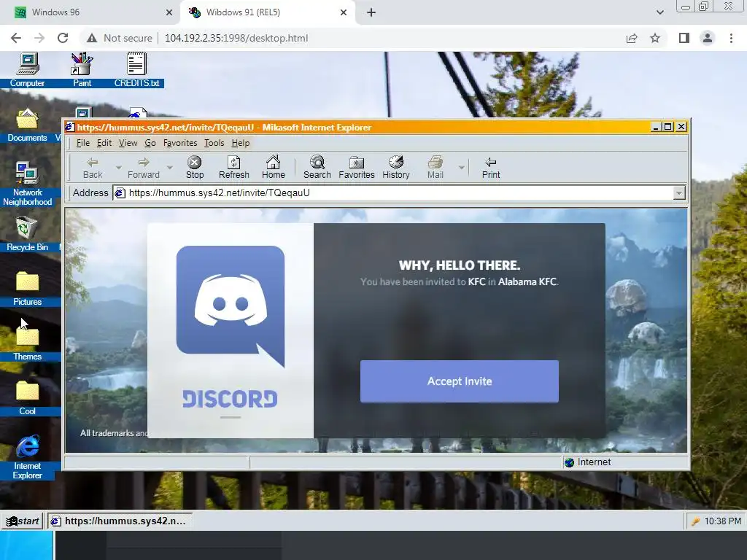Viewport: 747px width, 560px height.
Task: Click Forward in Internet Explorer toolbar
Action: coord(144,168)
